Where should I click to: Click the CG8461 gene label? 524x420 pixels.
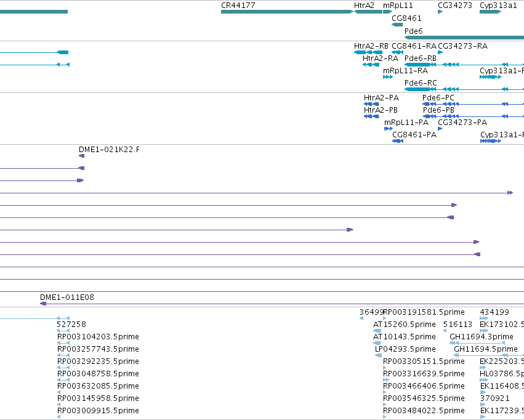click(406, 18)
